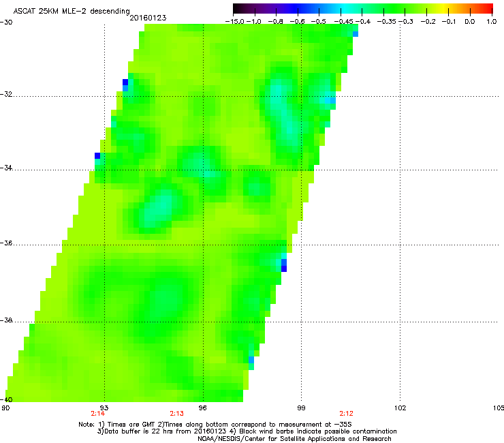Screen dimensions: 504x443
Task: Click the red 2:14 time label
Action: [97, 414]
